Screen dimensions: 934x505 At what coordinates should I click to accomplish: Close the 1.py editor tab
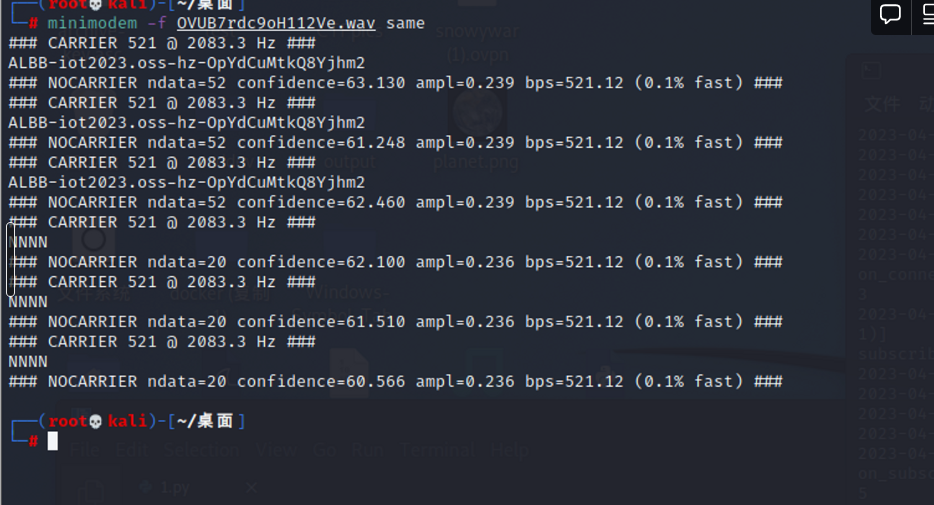[251, 488]
